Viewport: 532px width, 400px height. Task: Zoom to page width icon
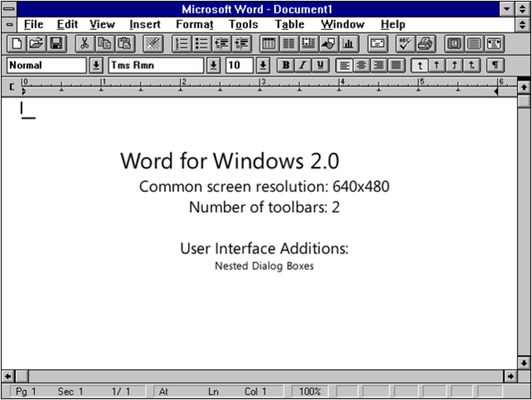(x=495, y=44)
